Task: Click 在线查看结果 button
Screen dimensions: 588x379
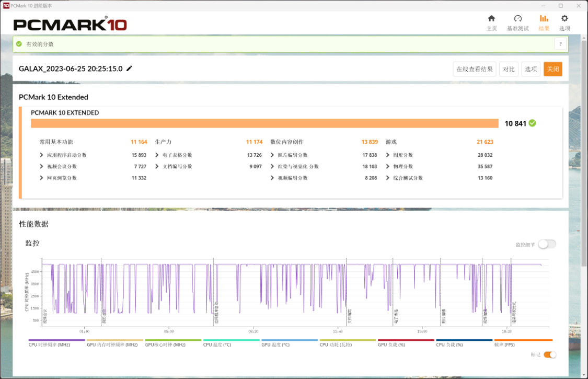Action: 475,69
